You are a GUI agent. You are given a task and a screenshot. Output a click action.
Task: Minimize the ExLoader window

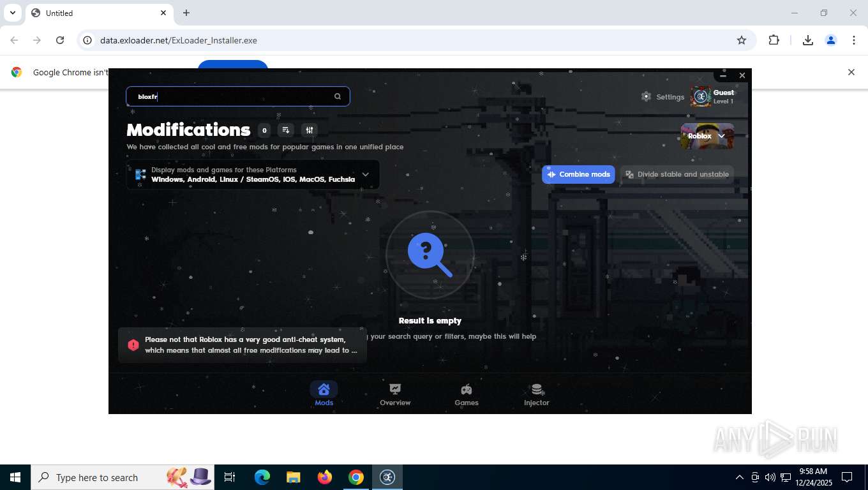coord(723,75)
